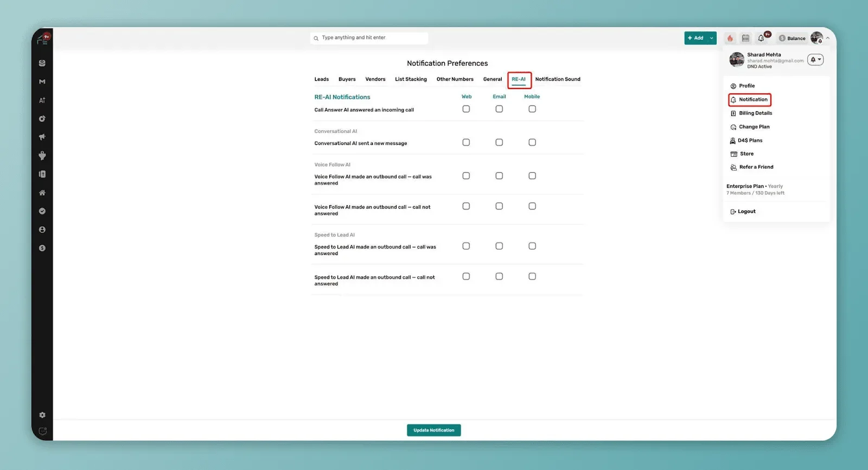The width and height of the screenshot is (868, 470).
Task: Collapse the profile menu chevron next to avatar
Action: [x=828, y=38]
